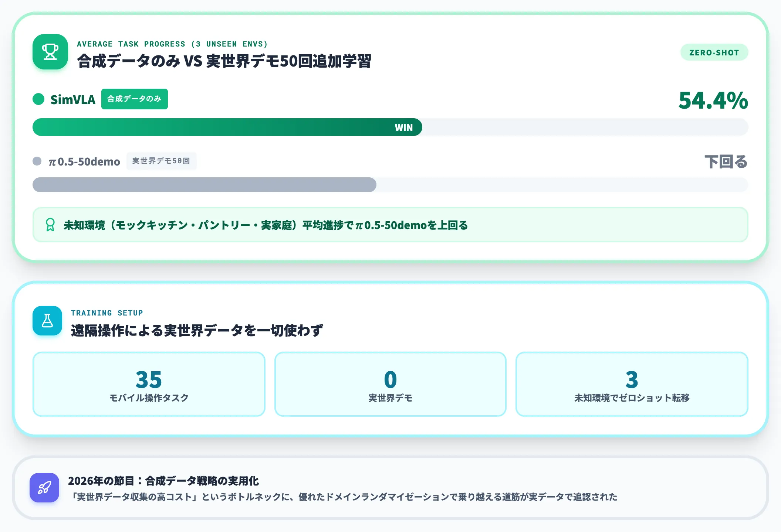781x532 pixels.
Task: Click the heading 合成データのみ VS 実世界デモ50回追加学習
Action: point(224,61)
